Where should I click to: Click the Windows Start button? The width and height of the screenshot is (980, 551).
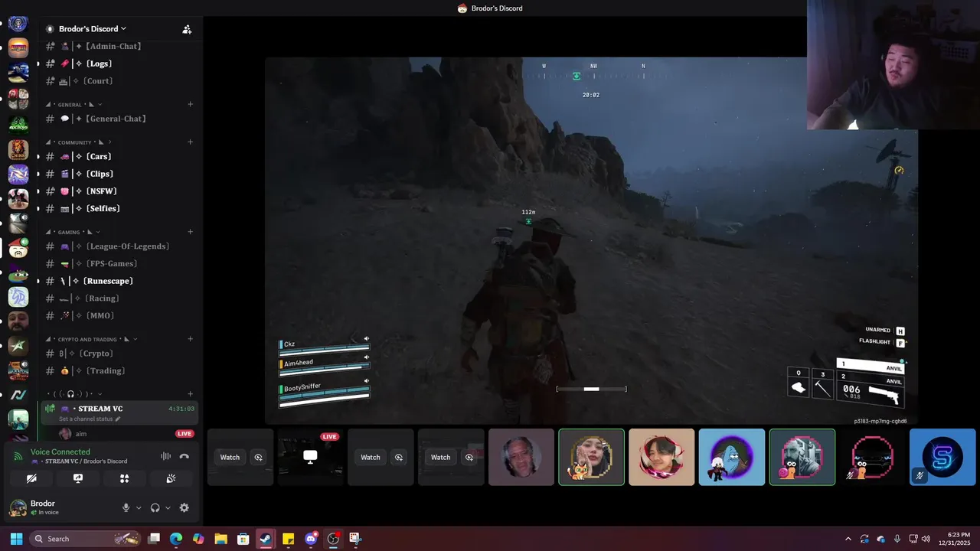pyautogui.click(x=16, y=539)
